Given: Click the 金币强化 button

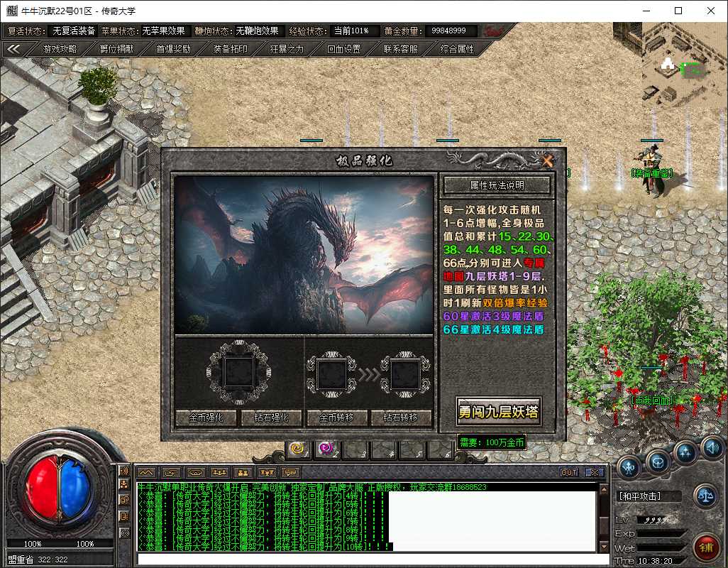Looking at the screenshot, I should coord(206,418).
